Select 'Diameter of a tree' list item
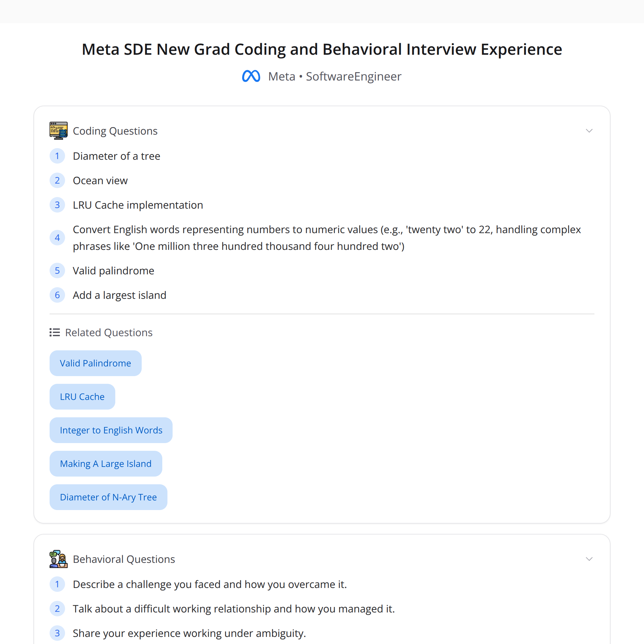Screen dimensions: 644x644 [x=116, y=156]
